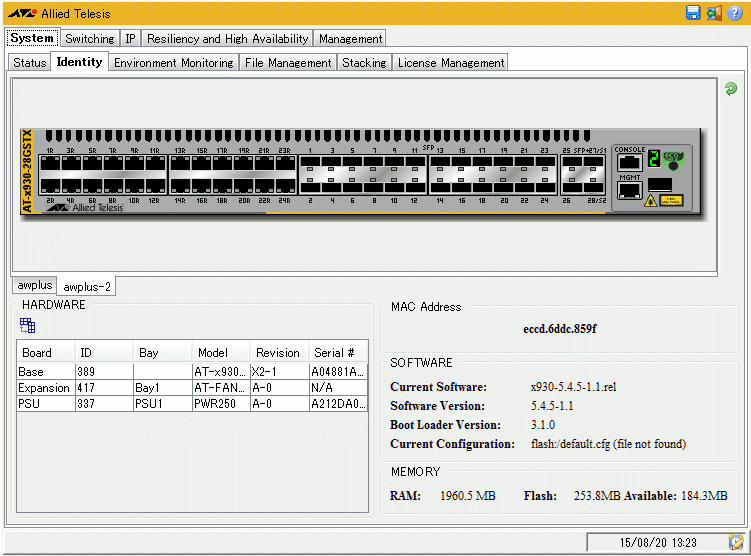Select the awplus-2 stack member tab

point(88,287)
